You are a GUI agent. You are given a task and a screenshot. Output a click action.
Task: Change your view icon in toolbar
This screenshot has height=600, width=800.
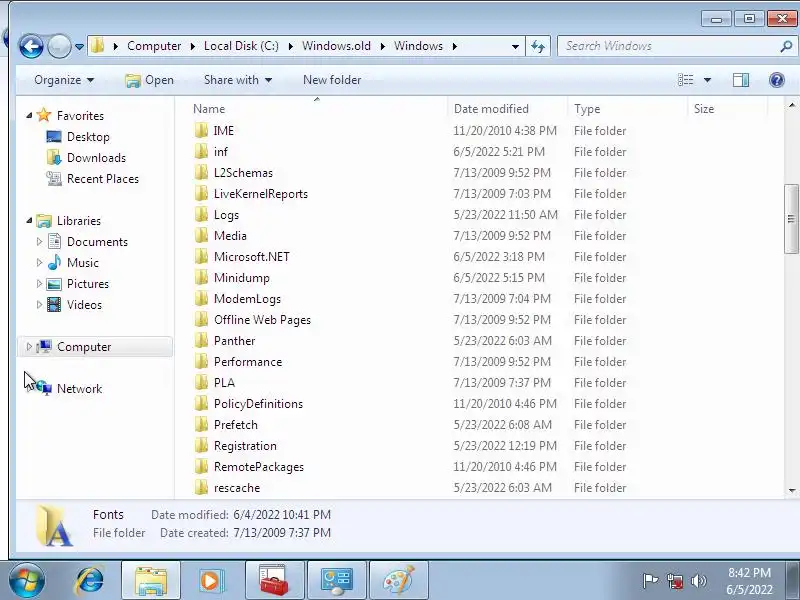point(685,80)
